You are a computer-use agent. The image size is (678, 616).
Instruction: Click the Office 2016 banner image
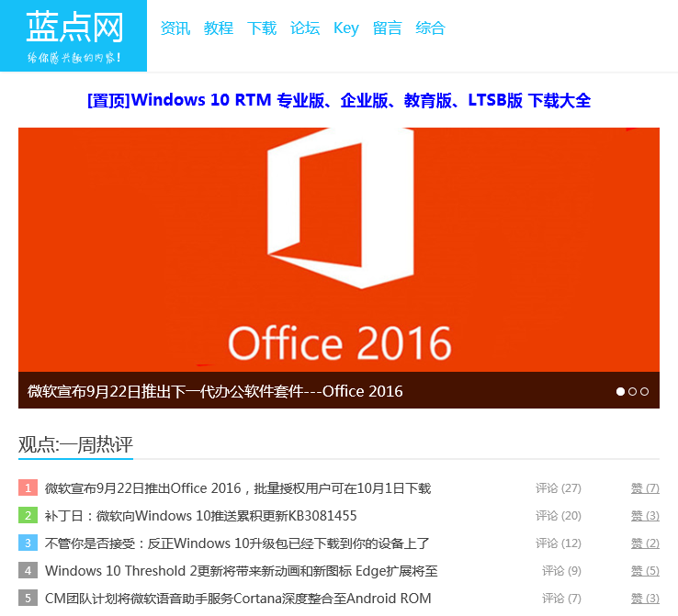pyautogui.click(x=339, y=250)
